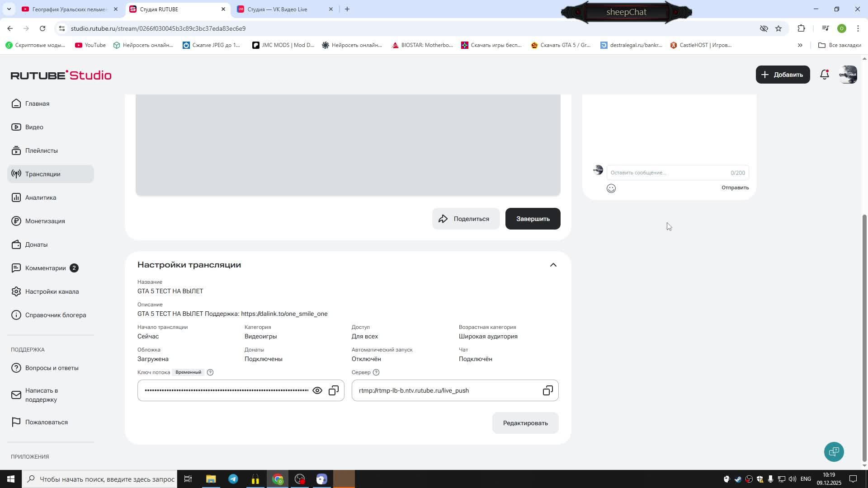
Task: Switch to the Студия — VK Видео Live tab
Action: pyautogui.click(x=277, y=9)
